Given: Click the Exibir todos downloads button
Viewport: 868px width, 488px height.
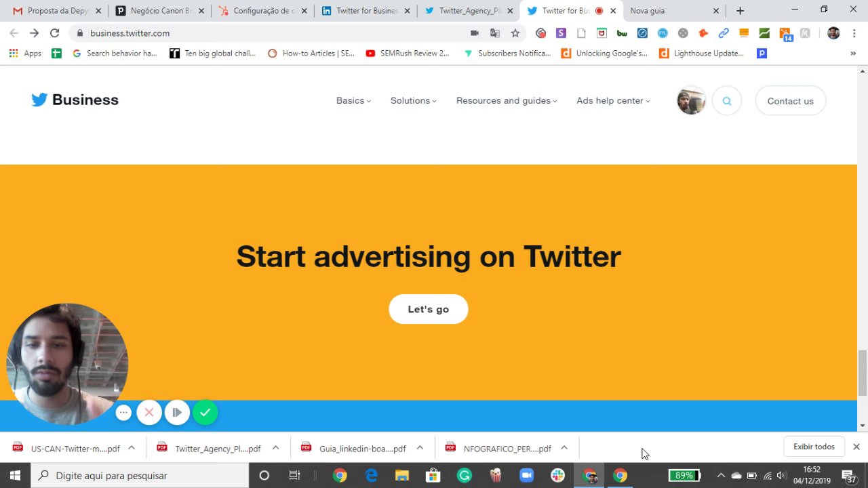Looking at the screenshot, I should (814, 447).
